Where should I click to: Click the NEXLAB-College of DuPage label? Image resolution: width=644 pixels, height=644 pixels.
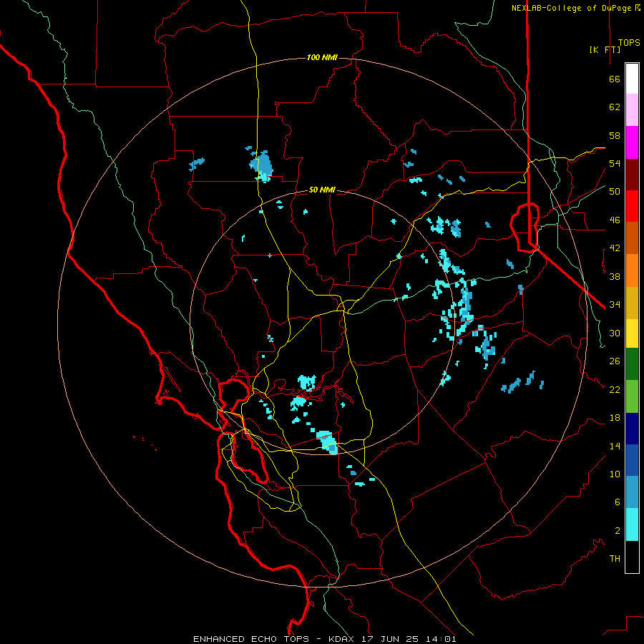[x=575, y=8]
